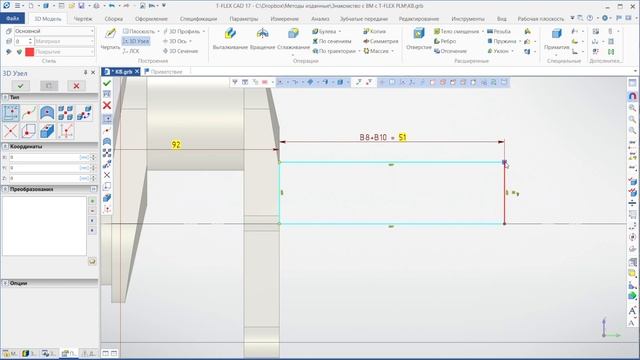640x360 pixels.
Task: Click the green check icon in the vertical automenu
Action: click(107, 83)
